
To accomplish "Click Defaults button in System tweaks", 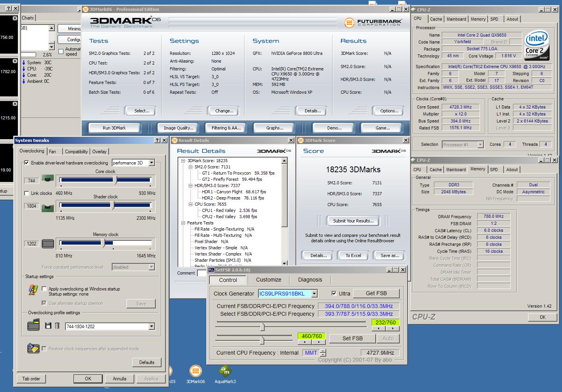I will 147,362.
